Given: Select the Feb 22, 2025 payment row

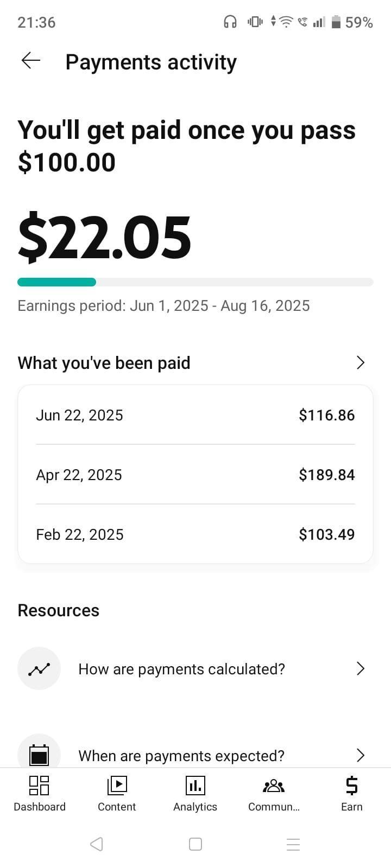Looking at the screenshot, I should coord(195,534).
